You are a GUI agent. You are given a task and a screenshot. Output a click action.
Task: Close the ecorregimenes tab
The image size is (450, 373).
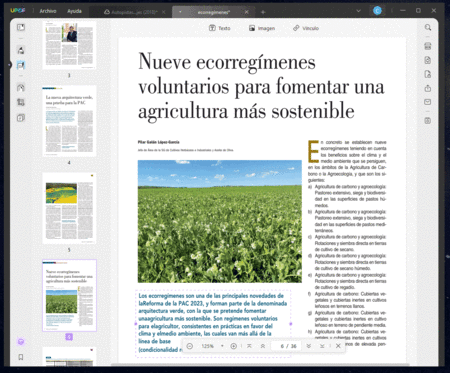(x=247, y=12)
